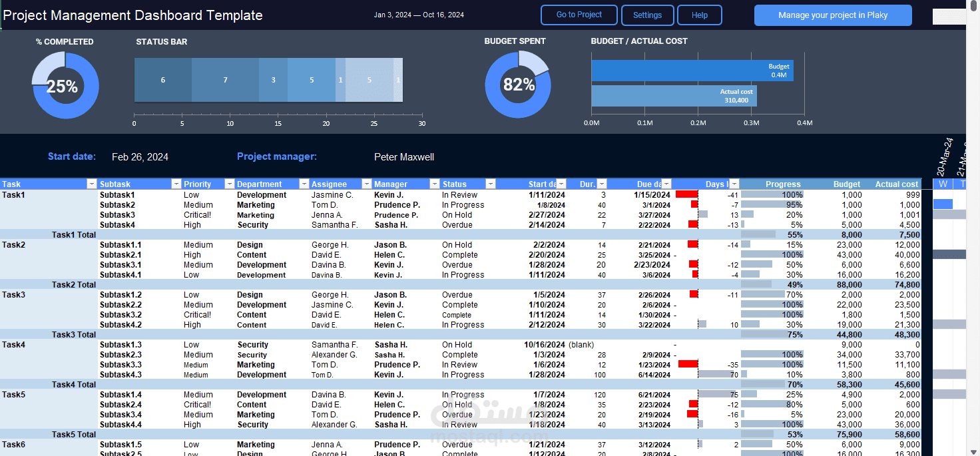This screenshot has width=980, height=456.
Task: Click the status bar segment labeled 7
Action: pyautogui.click(x=225, y=80)
